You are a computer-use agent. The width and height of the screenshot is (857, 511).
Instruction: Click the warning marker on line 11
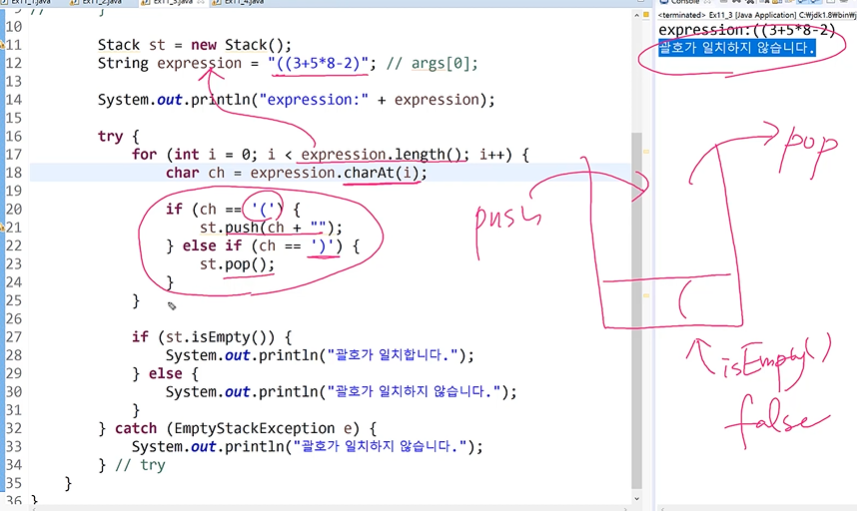pyautogui.click(x=2, y=45)
